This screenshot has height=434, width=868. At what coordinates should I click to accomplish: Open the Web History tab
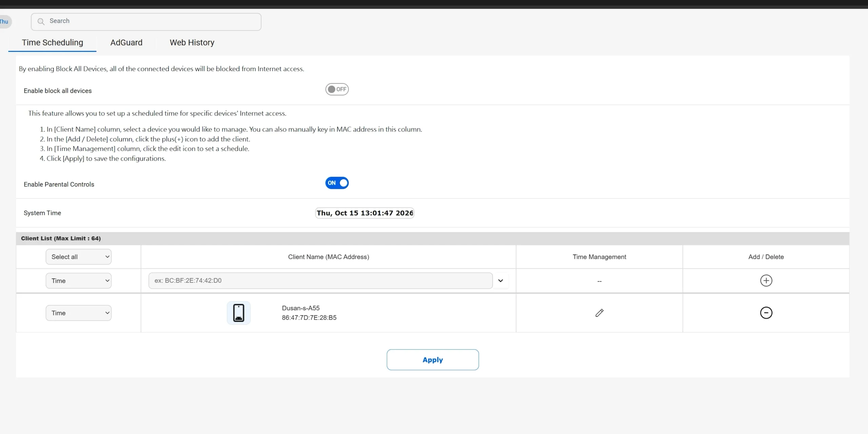[x=192, y=42]
